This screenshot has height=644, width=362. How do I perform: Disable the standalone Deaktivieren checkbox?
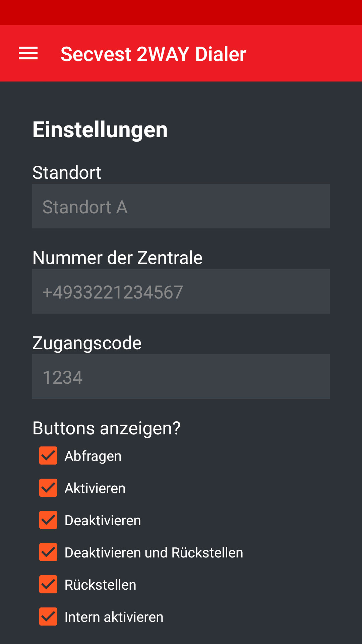(48, 520)
